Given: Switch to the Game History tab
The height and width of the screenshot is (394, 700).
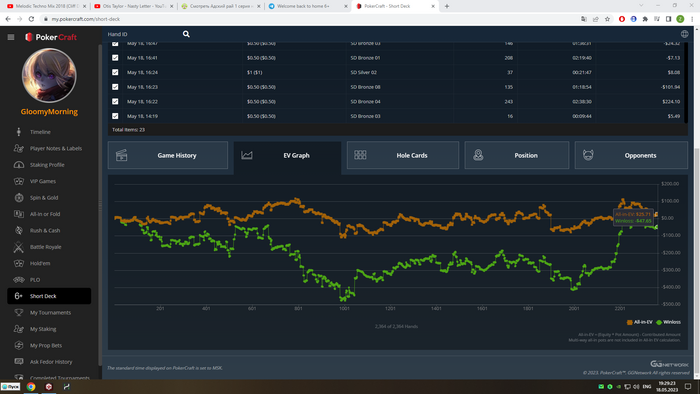Looking at the screenshot, I should pos(168,155).
